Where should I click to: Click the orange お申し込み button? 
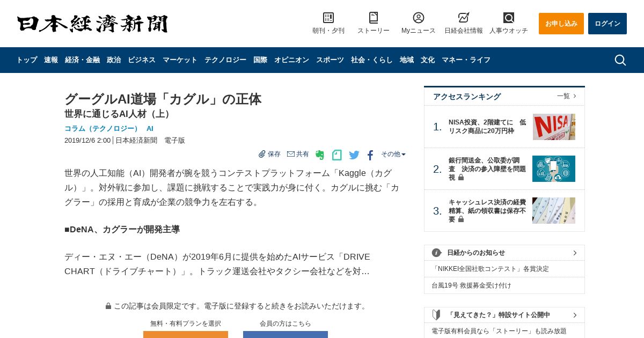[561, 24]
